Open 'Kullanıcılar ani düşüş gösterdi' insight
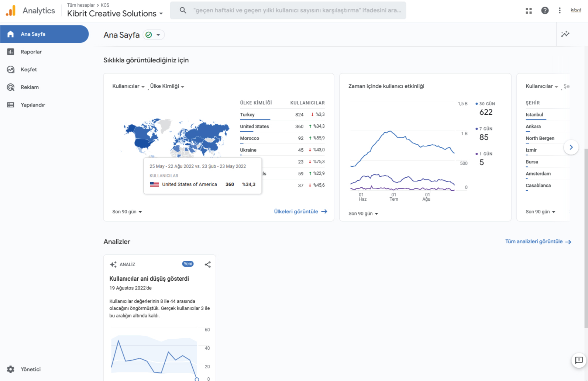 149,279
